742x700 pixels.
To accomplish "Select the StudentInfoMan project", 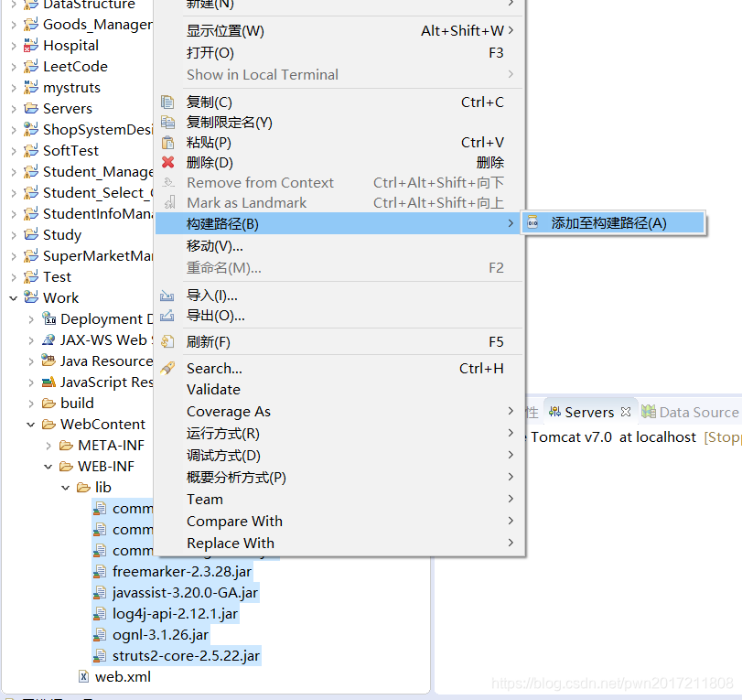I will click(x=98, y=214).
